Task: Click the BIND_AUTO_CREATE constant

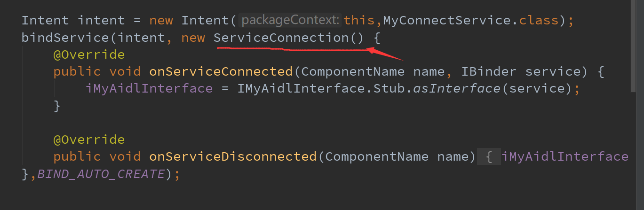Action: tap(101, 174)
